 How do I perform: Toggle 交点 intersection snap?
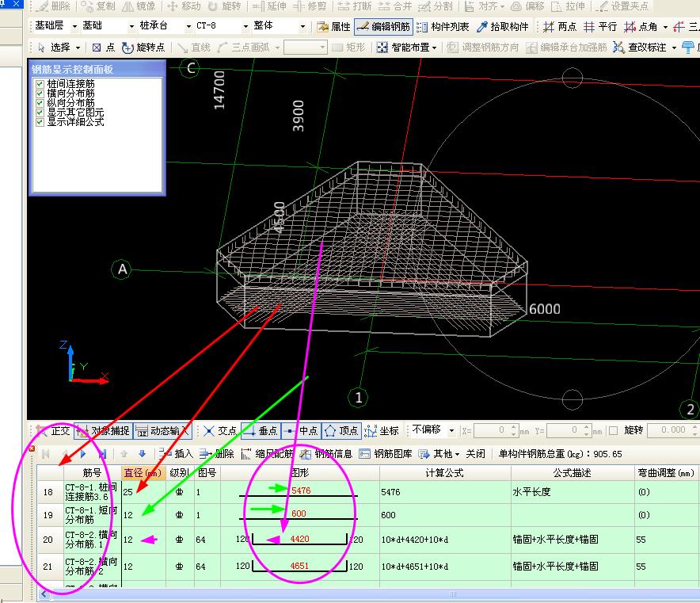pyautogui.click(x=220, y=431)
